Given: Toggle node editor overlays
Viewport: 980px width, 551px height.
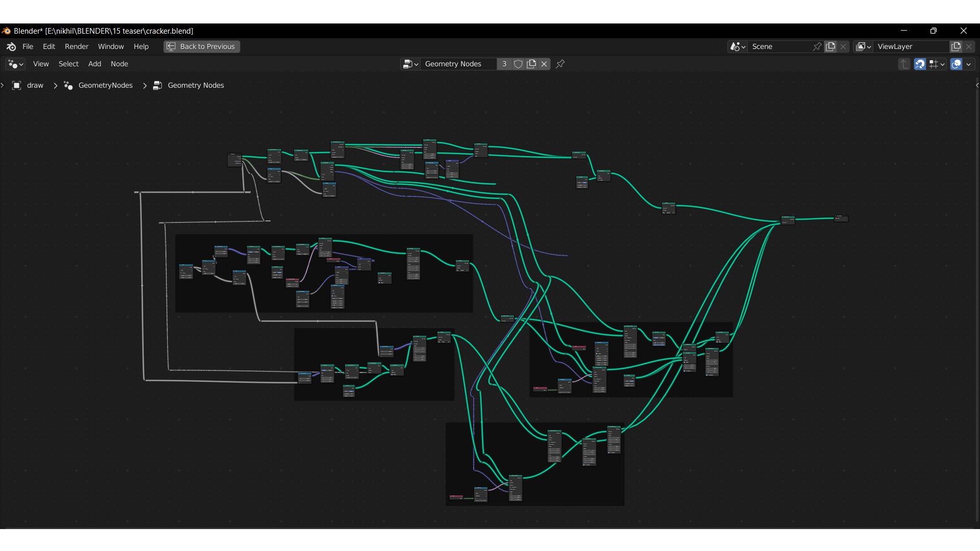Looking at the screenshot, I should 957,64.
